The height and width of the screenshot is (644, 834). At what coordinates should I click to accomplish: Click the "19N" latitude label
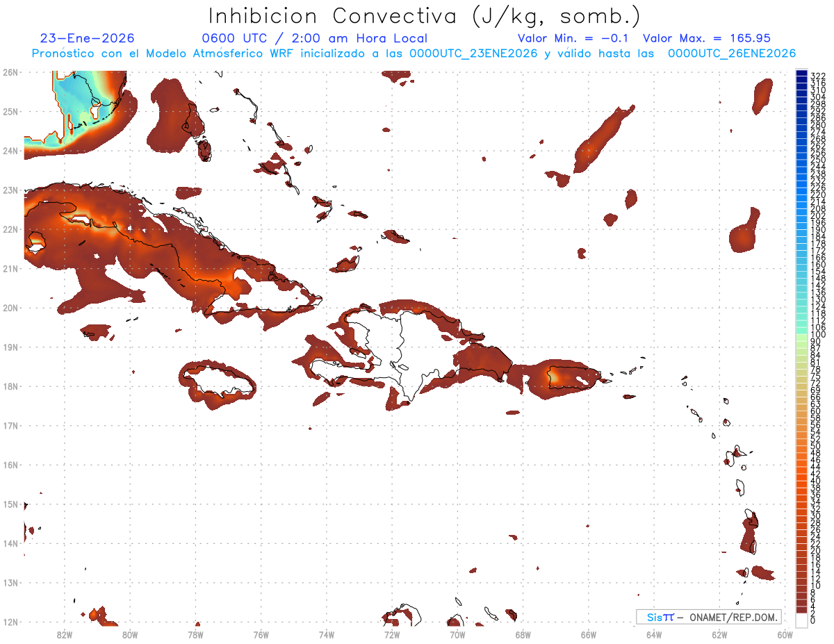click(10, 347)
